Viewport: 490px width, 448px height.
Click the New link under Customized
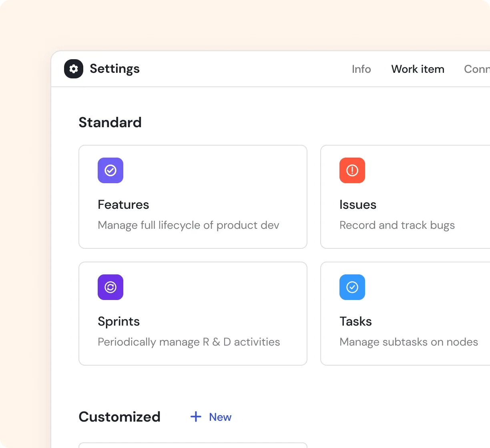point(220,417)
